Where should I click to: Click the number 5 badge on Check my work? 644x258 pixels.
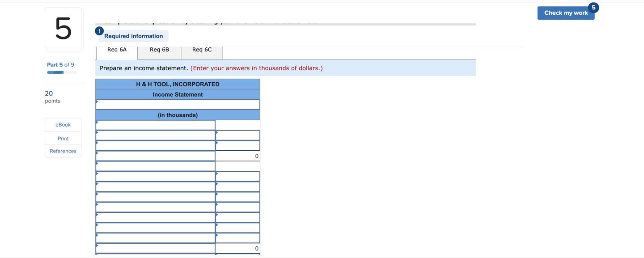coord(593,8)
